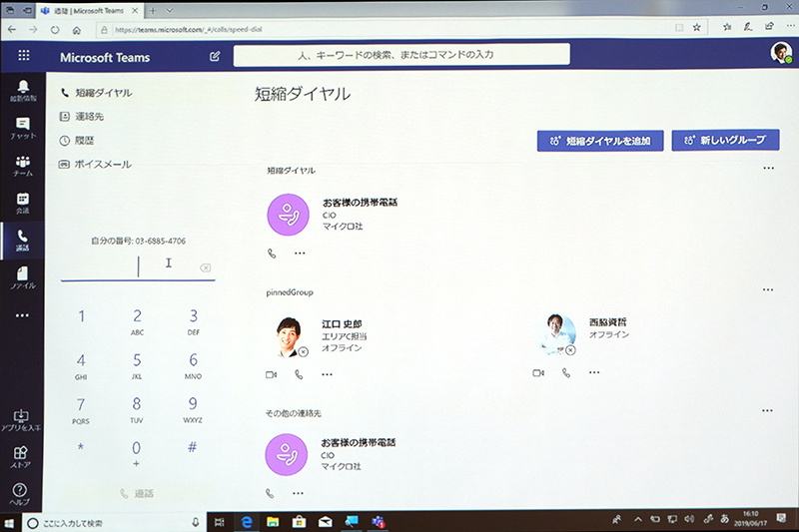
Task: Open the pinnedGroup options menu
Action: click(768, 289)
